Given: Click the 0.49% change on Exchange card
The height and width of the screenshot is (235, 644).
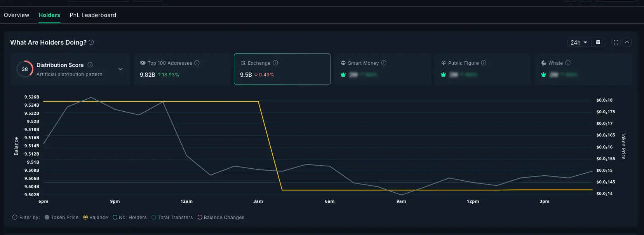Looking at the screenshot, I should [x=264, y=74].
